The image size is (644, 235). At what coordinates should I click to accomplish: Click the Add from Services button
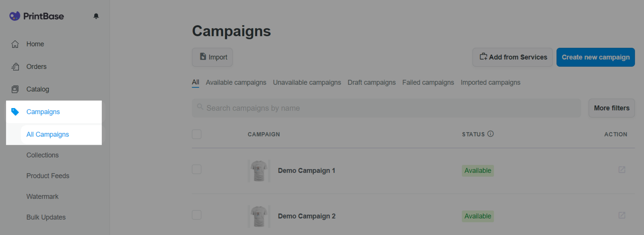point(512,57)
